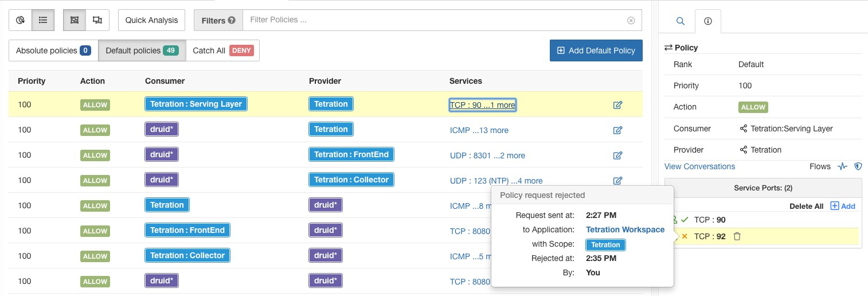Screen dimensions: 868x296
Task: Open the info tab in side panel
Action: 708,21
